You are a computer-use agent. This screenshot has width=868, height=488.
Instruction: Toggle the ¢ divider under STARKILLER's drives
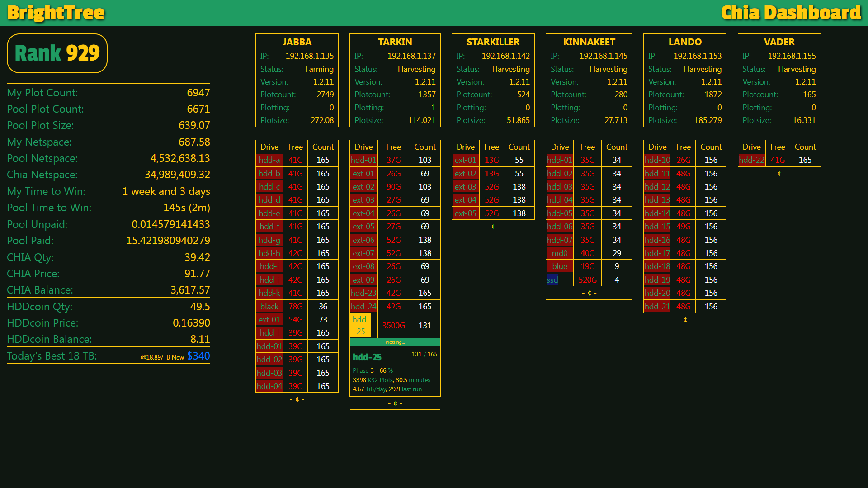click(x=493, y=227)
